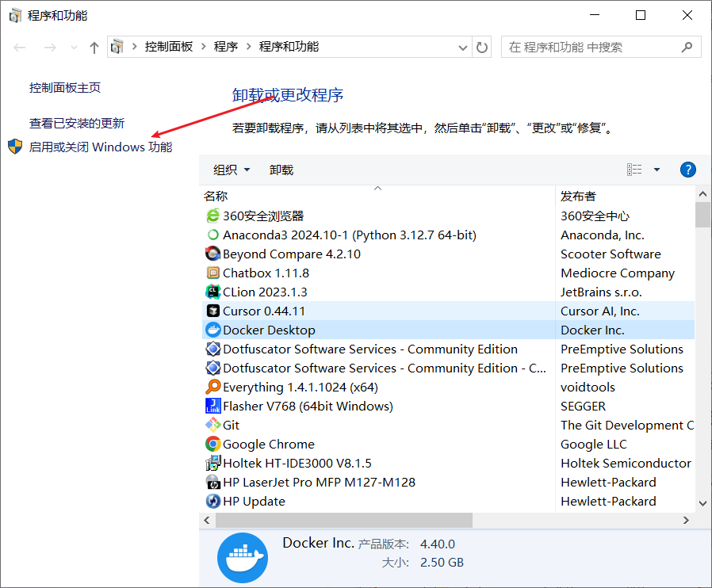Click the large Docker logo in details pane

(x=243, y=558)
